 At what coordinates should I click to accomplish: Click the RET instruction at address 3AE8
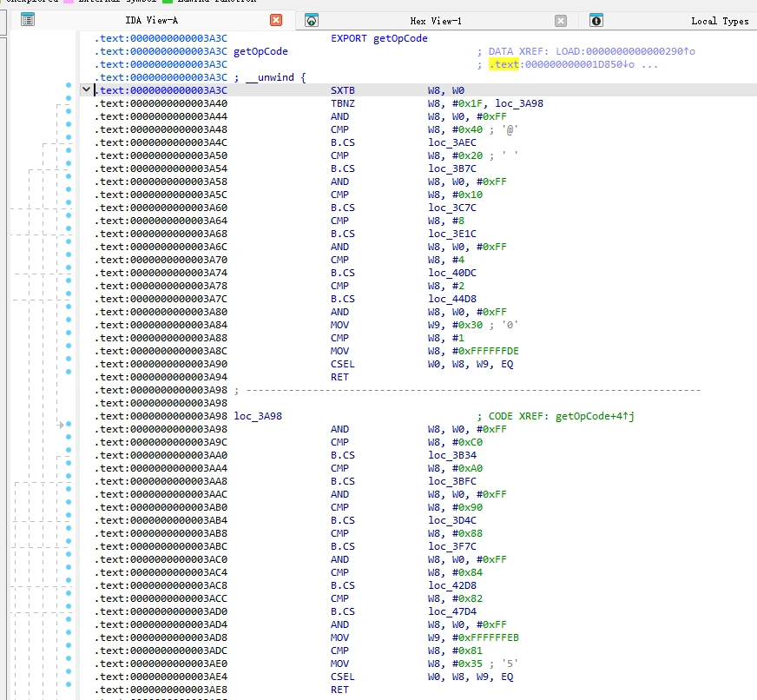pos(339,690)
